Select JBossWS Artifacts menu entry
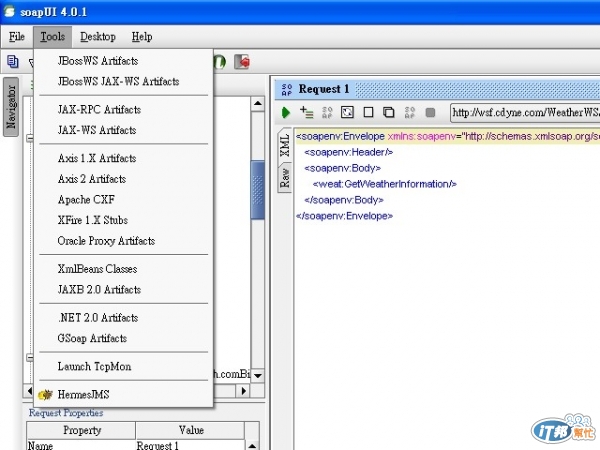Viewport: 600px width, 450px height. pos(124,61)
